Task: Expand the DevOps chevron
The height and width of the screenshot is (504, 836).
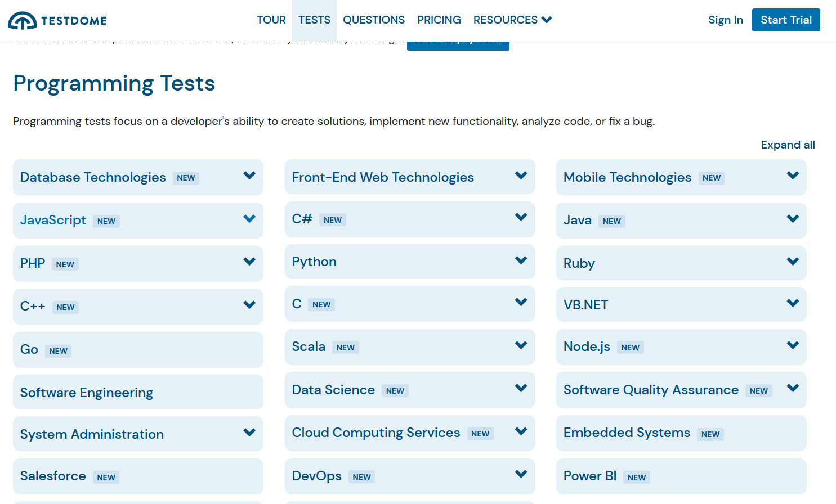Action: tap(521, 474)
